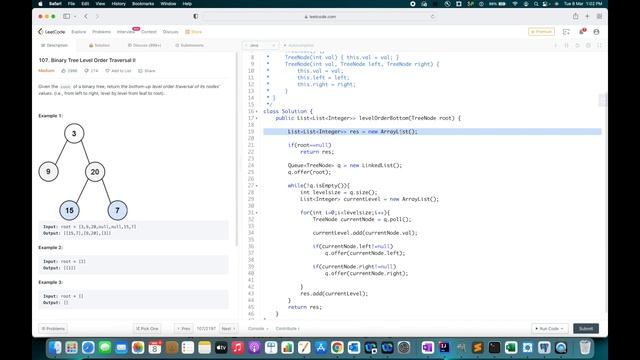Open the Safari sidebar dropdown chevron
This screenshot has height=360, width=640.
click(75, 16)
